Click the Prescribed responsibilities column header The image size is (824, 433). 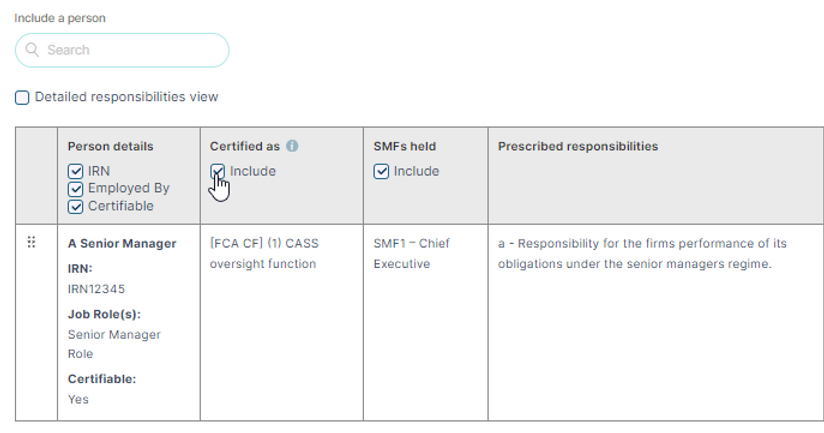[x=578, y=146]
